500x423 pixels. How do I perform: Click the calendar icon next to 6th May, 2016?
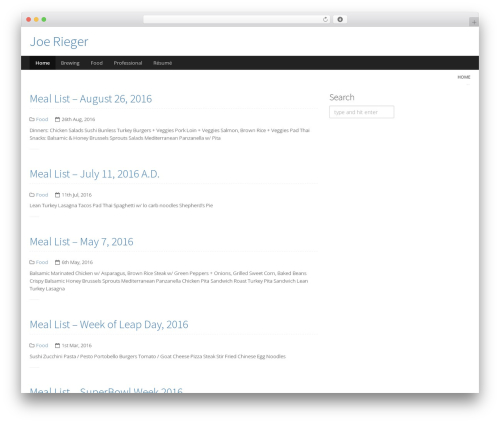click(57, 262)
